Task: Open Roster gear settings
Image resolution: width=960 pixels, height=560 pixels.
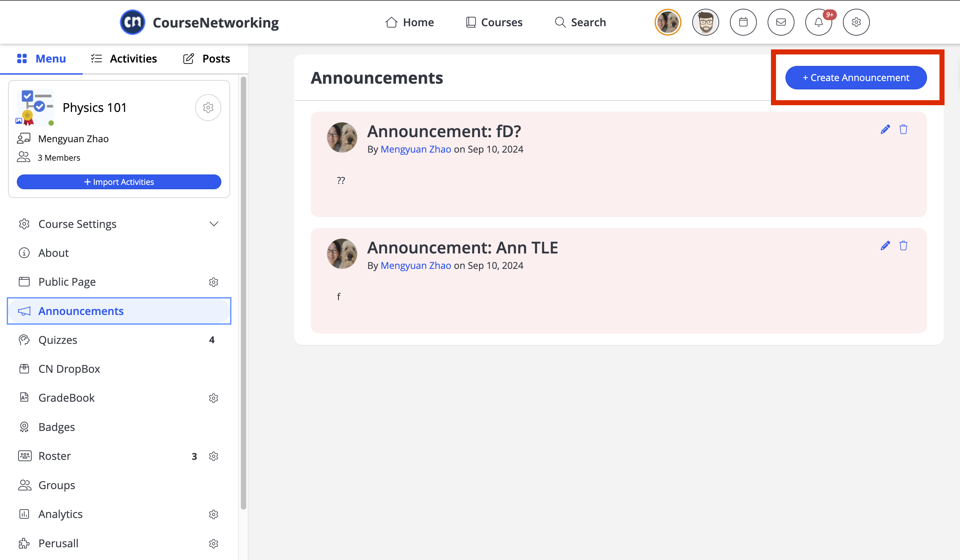Action: click(x=213, y=456)
